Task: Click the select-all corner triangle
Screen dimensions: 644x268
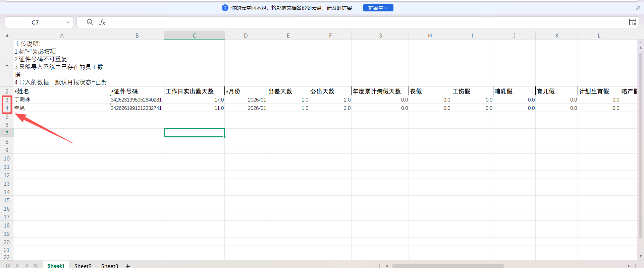Action: [x=7, y=36]
